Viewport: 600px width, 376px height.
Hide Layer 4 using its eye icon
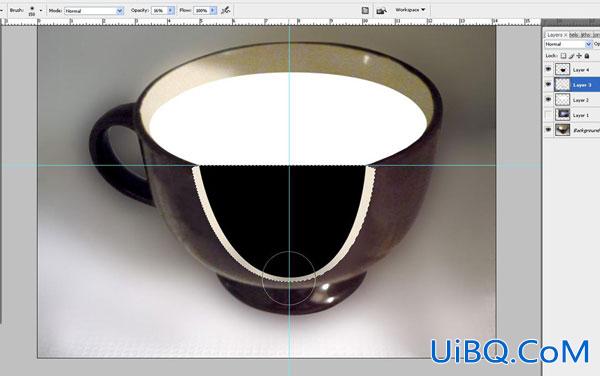[x=548, y=69]
